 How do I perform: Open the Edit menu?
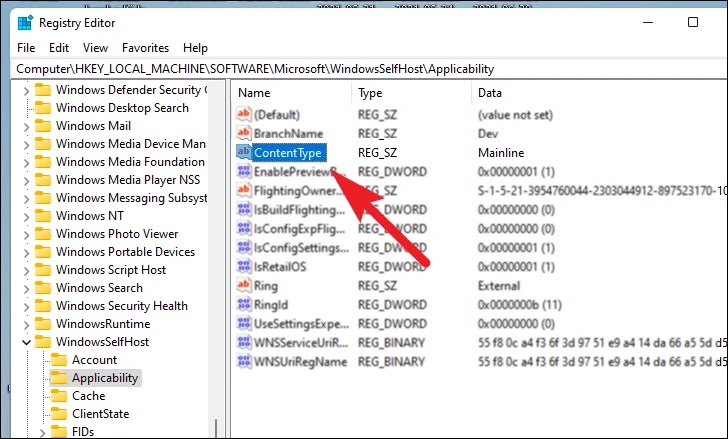[x=59, y=48]
